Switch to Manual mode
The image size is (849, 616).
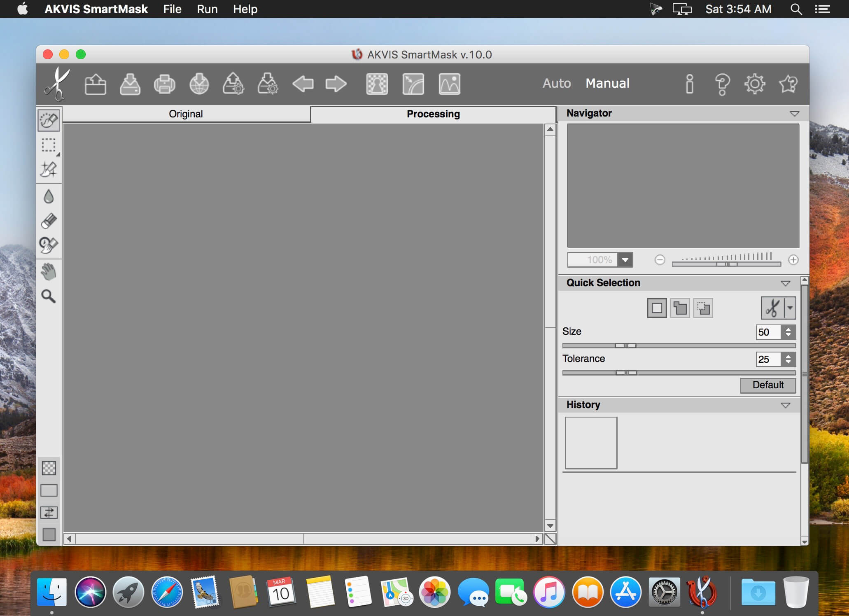(x=607, y=83)
